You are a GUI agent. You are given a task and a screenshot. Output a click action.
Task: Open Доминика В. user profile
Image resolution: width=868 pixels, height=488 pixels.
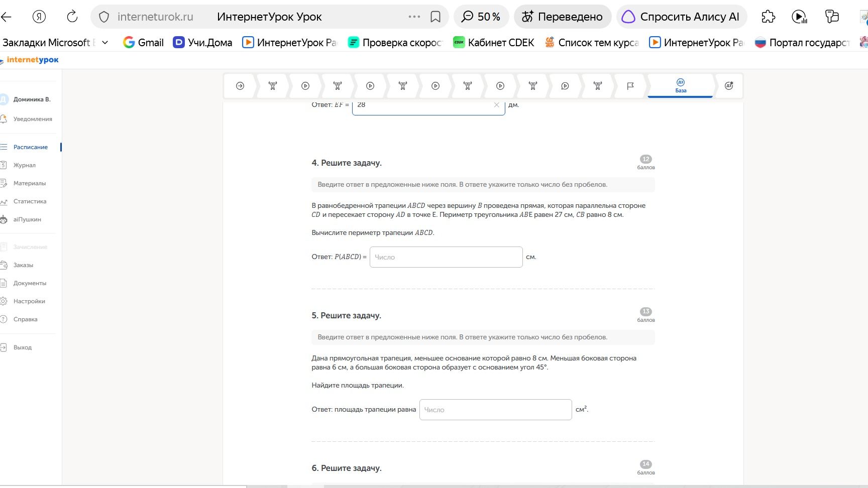pos(27,99)
